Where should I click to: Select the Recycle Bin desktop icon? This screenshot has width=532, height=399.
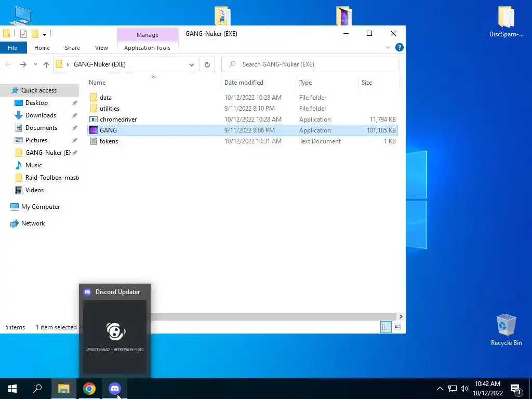[x=506, y=330]
